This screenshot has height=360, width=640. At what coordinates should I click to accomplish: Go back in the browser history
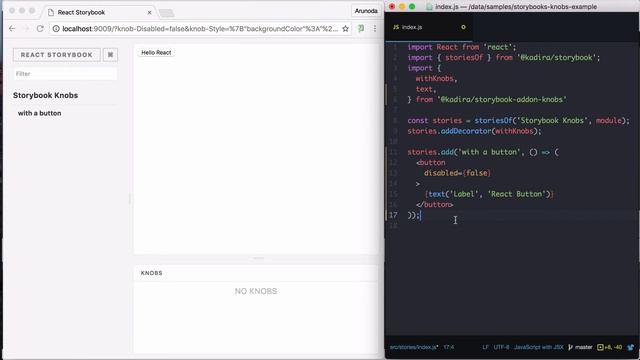pyautogui.click(x=12, y=29)
